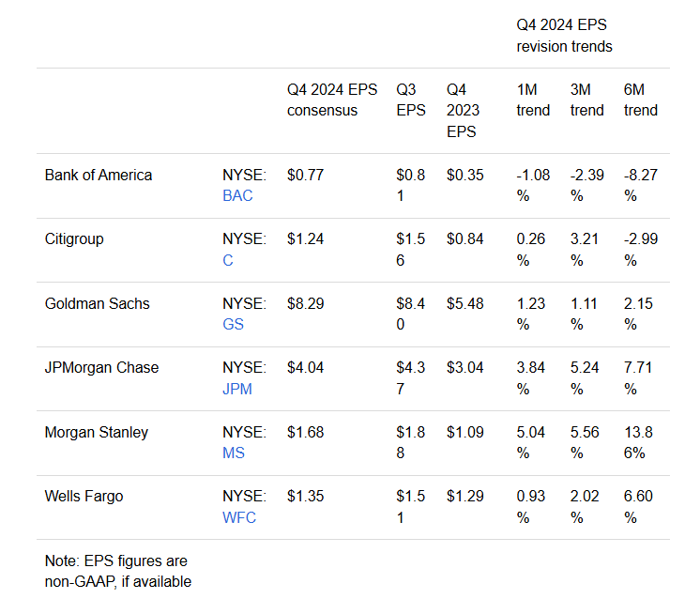Viewport: 700px width, 599px height.
Task: Open the MS ticker link
Action: pos(233,453)
